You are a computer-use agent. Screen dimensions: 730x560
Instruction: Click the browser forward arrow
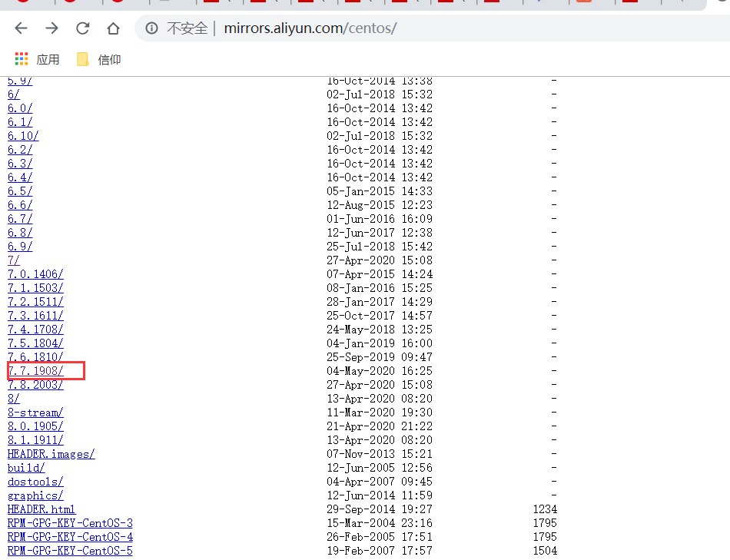(x=51, y=28)
